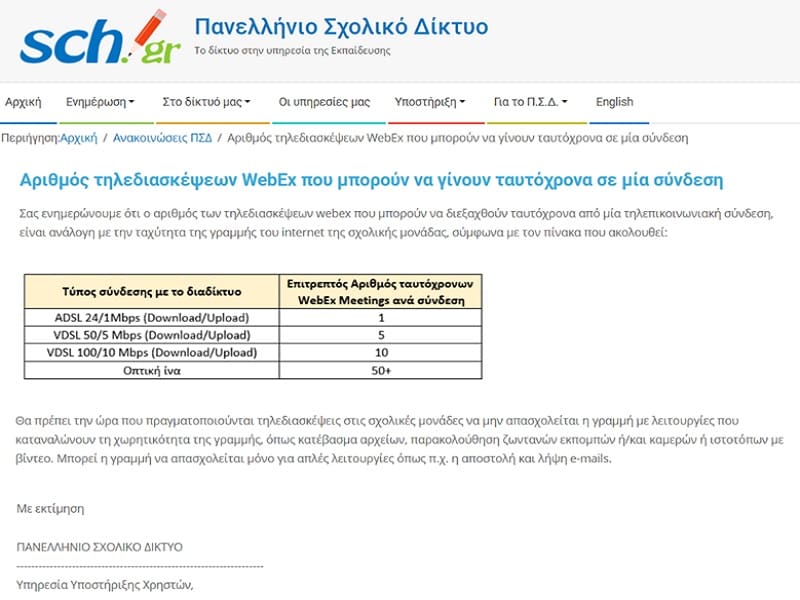This screenshot has height=600, width=800.
Task: Click the sch.gr logo
Action: 101,38
